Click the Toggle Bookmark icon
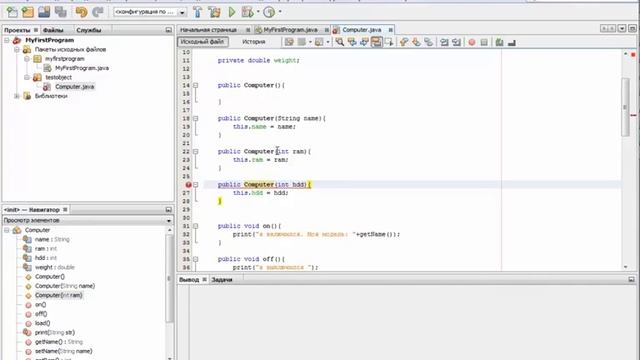Viewport: 640px width, 360px height. click(x=429, y=42)
